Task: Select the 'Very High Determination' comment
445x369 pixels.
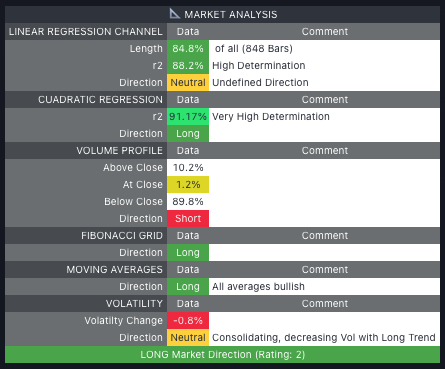Action: 271,117
